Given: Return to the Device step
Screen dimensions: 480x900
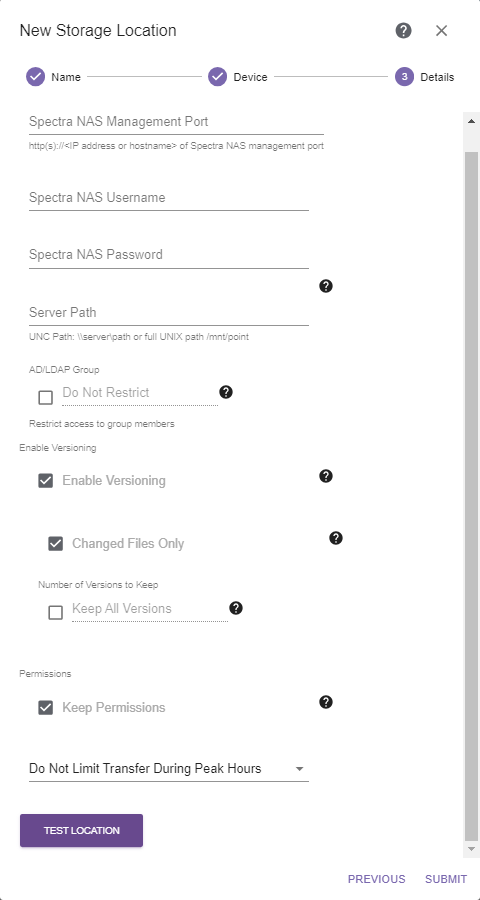Looking at the screenshot, I should (238, 77).
